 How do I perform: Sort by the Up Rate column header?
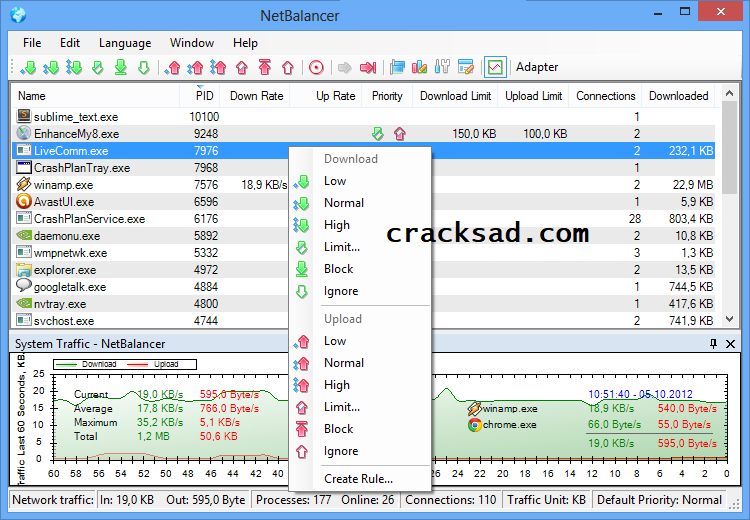(x=326, y=96)
